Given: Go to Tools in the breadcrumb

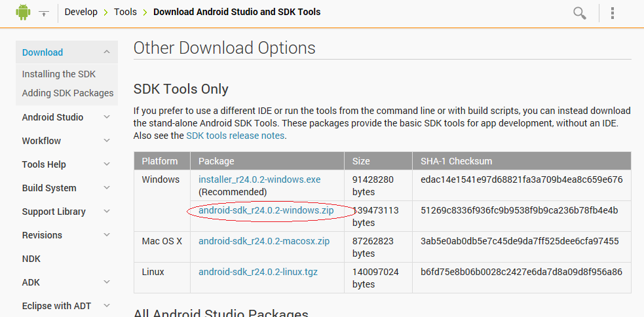Looking at the screenshot, I should pos(125,12).
